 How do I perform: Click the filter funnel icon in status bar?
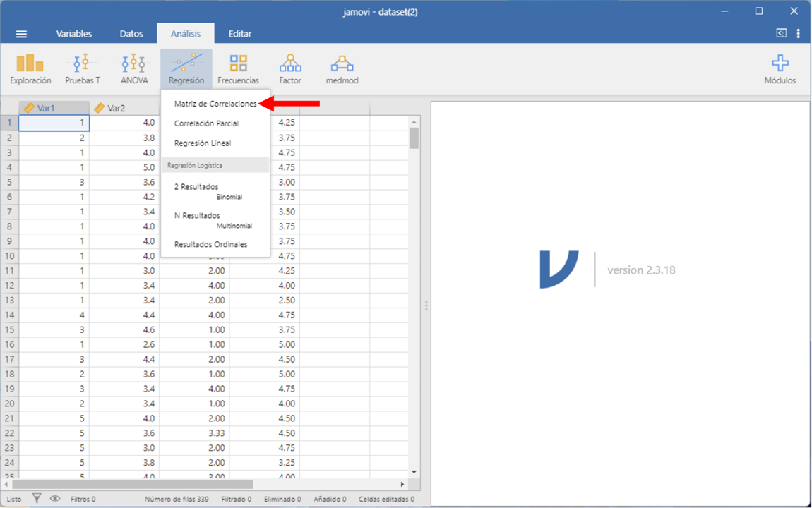tap(37, 499)
